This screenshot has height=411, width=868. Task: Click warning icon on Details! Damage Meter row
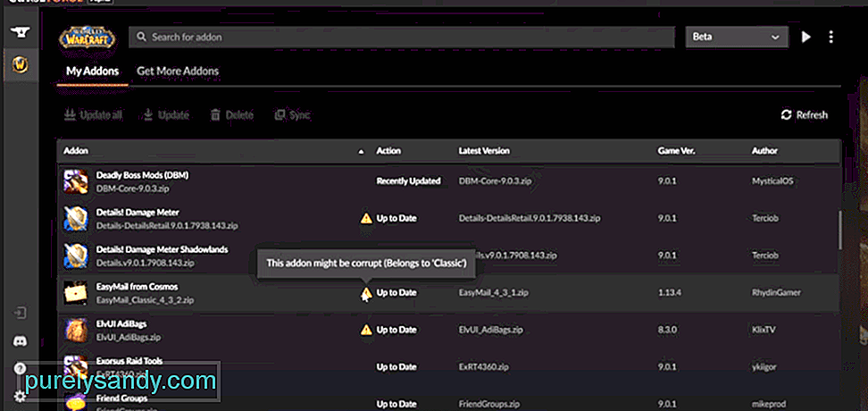(366, 218)
